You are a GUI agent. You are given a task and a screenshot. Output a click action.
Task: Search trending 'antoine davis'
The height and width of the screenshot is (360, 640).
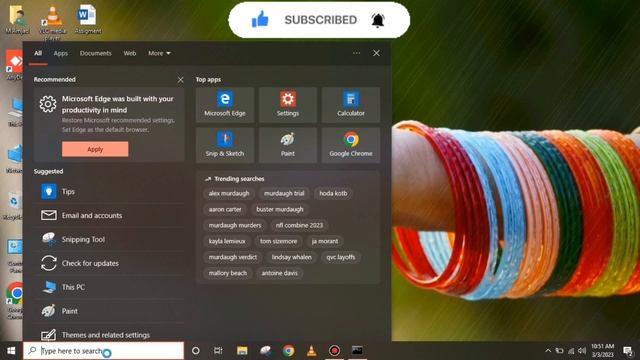280,273
